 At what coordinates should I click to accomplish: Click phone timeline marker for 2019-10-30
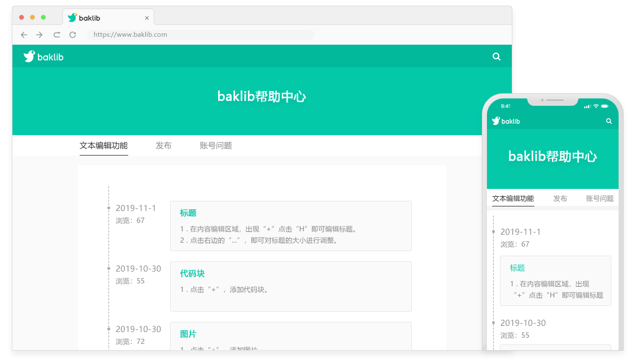[493, 322]
